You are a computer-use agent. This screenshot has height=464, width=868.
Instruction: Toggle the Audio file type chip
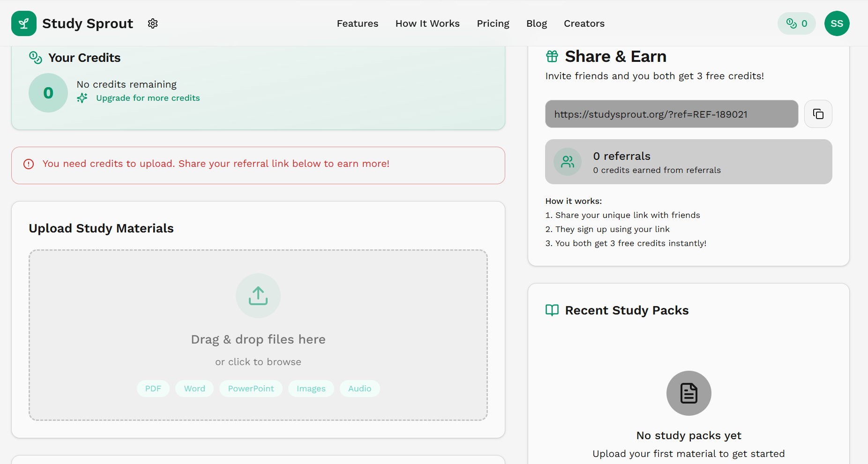point(359,388)
